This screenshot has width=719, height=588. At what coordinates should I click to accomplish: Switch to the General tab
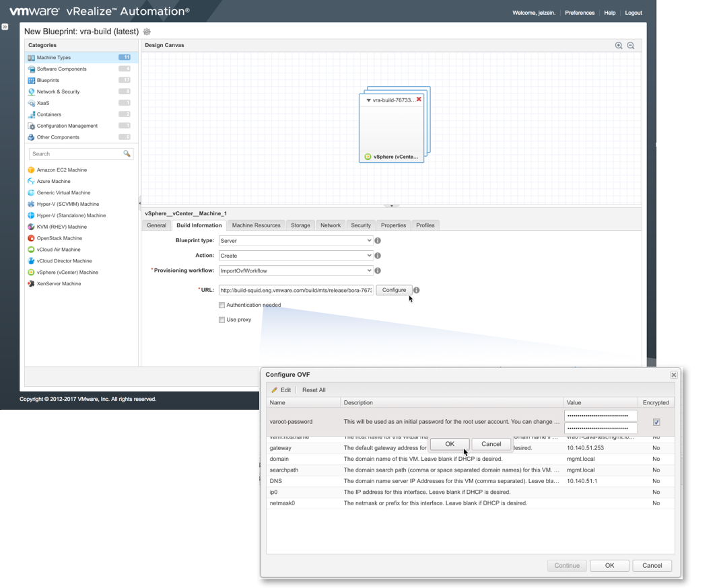coord(156,225)
